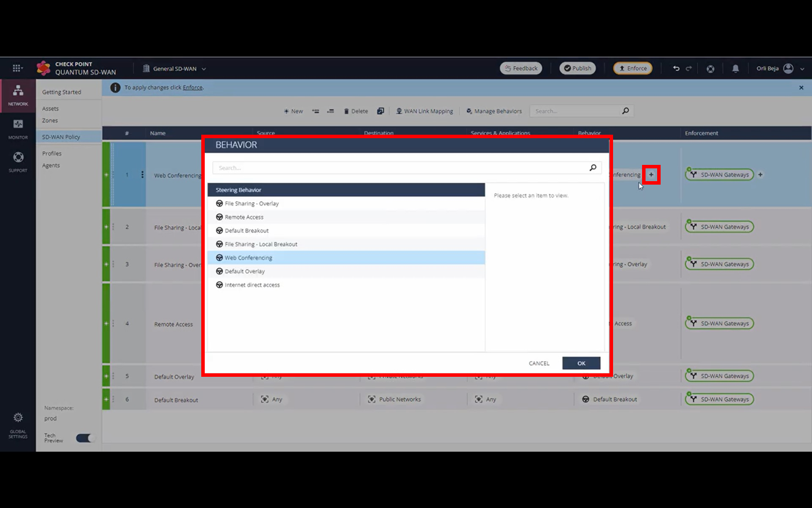
Task: Click the Name column header
Action: pos(158,133)
